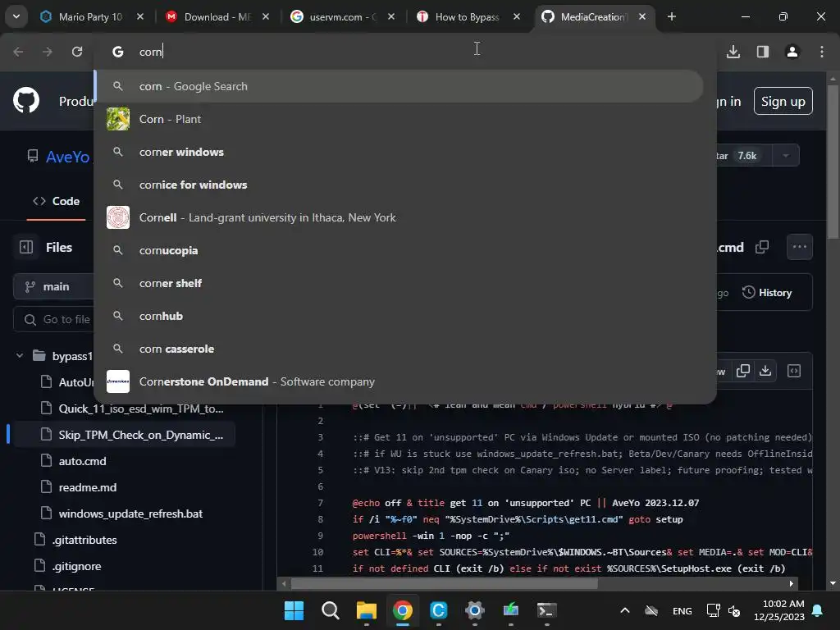
Task: Click the address bar with 'corn' text
Action: (405, 52)
